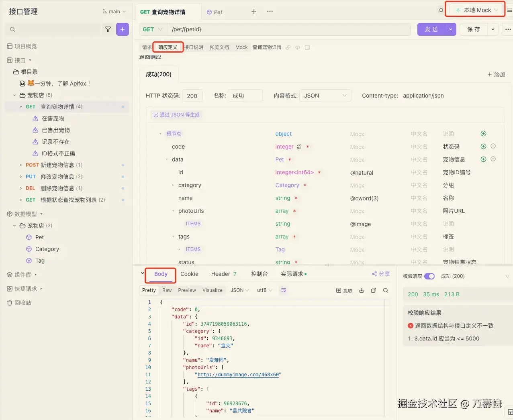Remove the code field row
The image size is (513, 420).
[x=493, y=146]
